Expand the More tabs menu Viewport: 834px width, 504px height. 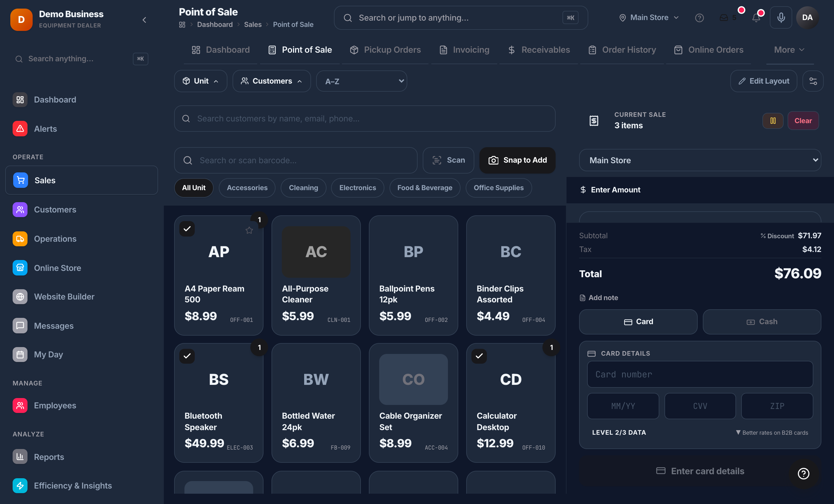coord(789,50)
